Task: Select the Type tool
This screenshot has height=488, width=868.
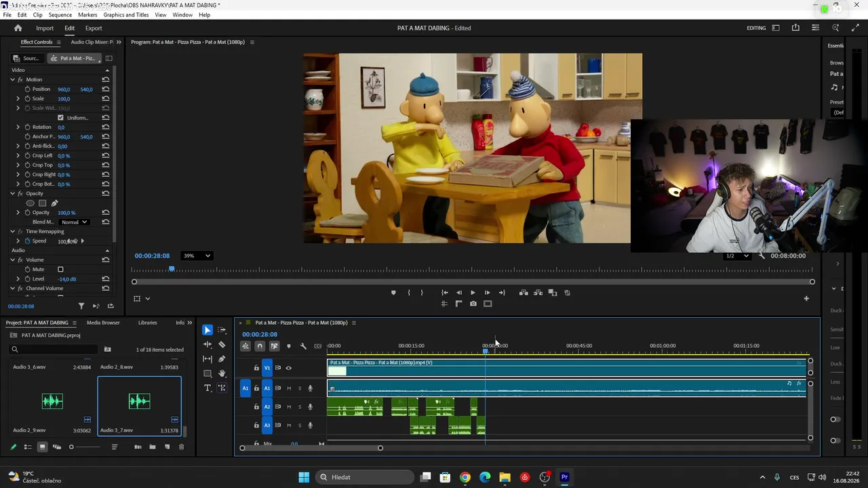Action: pyautogui.click(x=208, y=388)
